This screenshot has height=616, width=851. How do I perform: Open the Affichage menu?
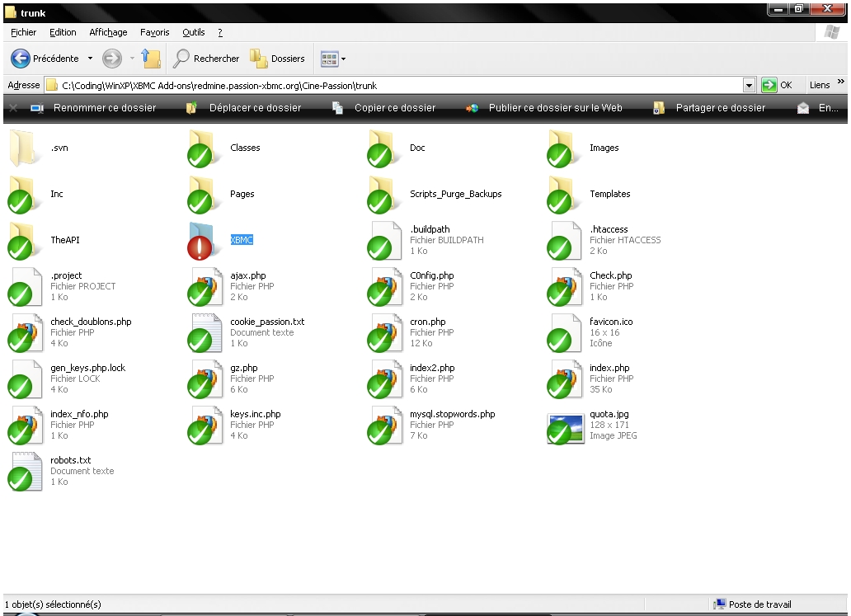pyautogui.click(x=108, y=32)
